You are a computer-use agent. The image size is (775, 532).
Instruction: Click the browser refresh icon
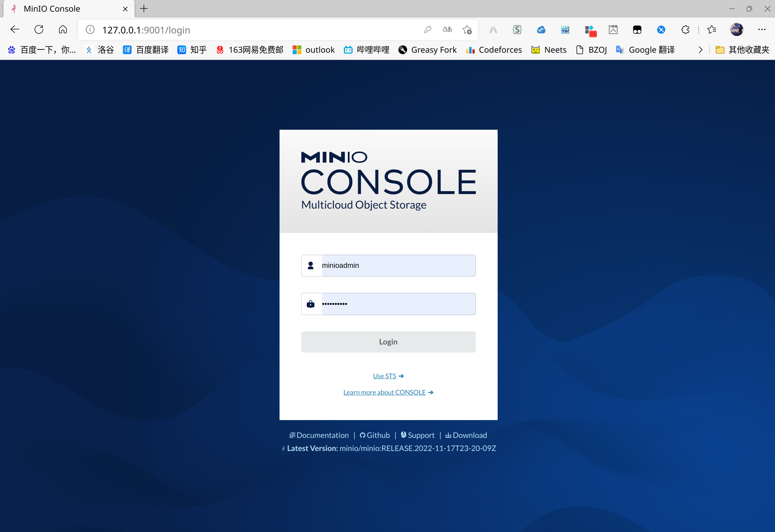(39, 30)
